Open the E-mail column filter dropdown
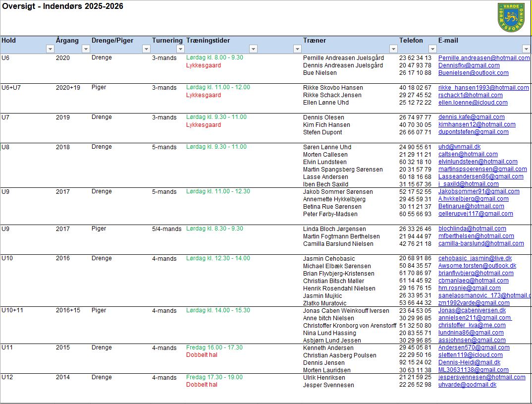The image size is (532, 404). point(526,49)
